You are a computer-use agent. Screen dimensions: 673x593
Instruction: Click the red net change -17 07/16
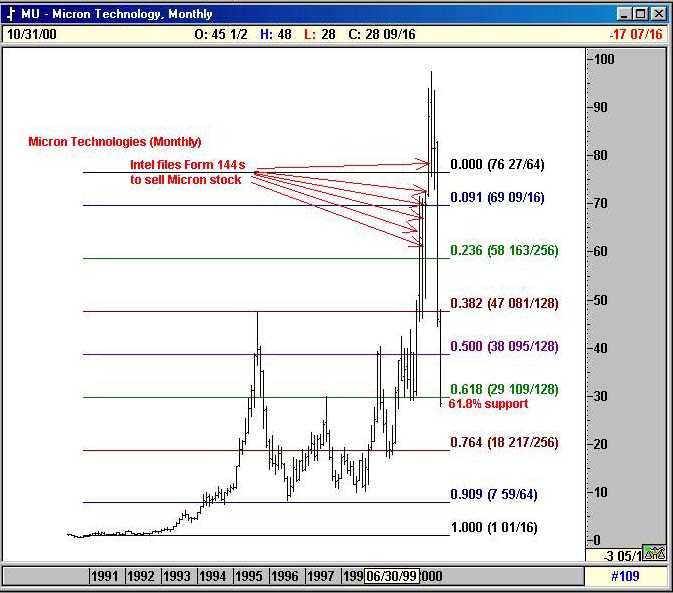click(636, 34)
